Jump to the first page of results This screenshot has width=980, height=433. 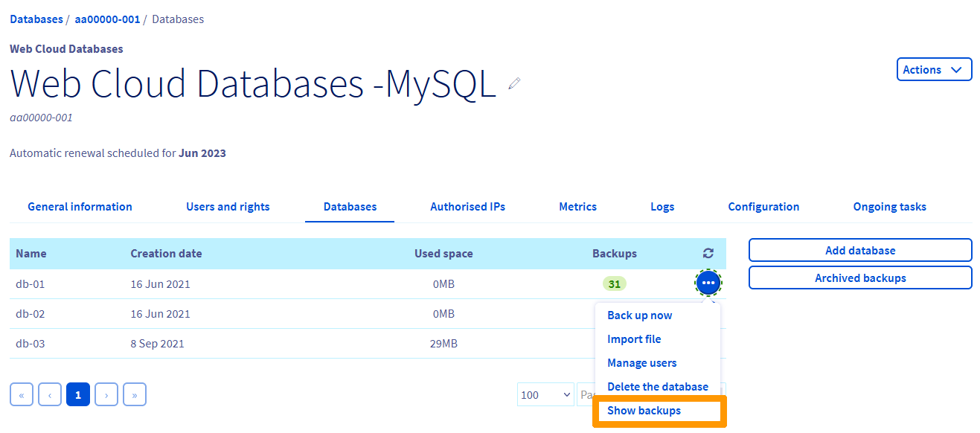pos(22,394)
